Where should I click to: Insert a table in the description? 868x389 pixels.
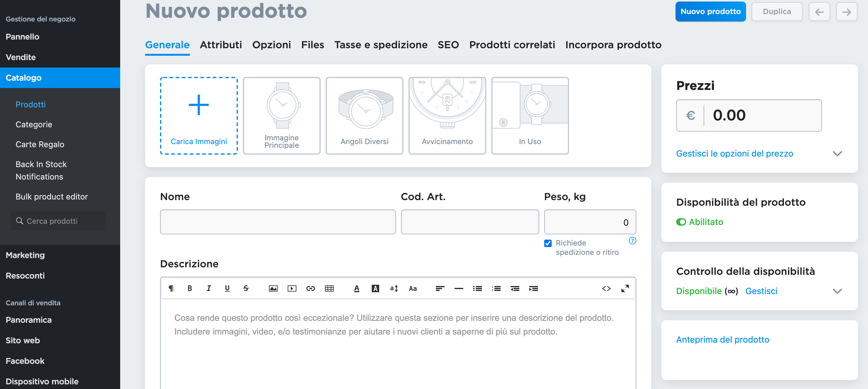point(329,288)
